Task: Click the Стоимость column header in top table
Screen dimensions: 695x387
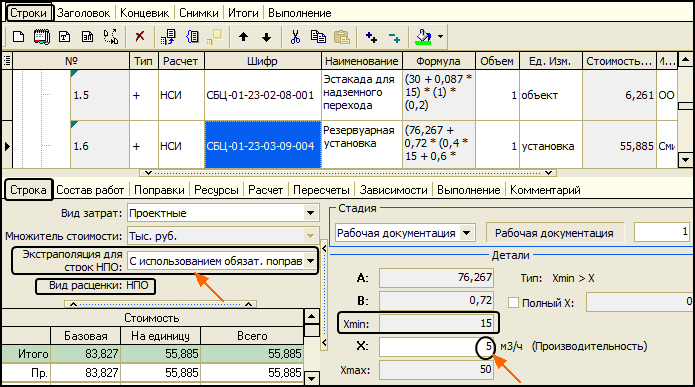Action: coord(619,61)
